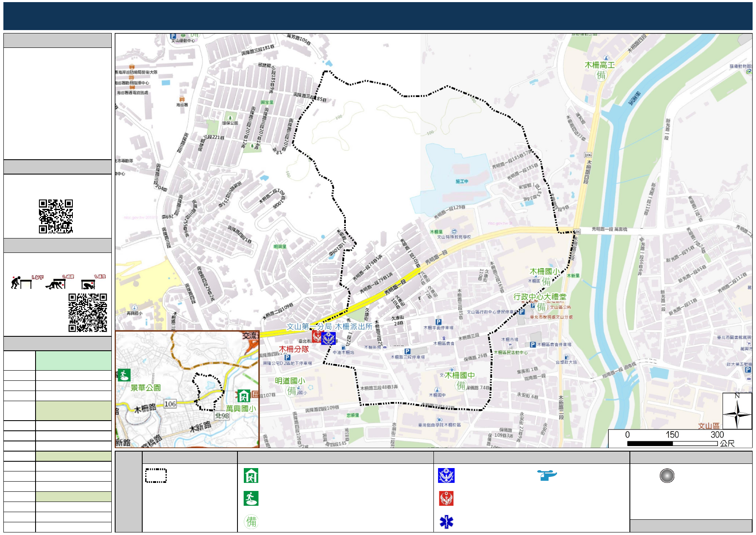
Task: Click the red fire station marker on map
Action: pyautogui.click(x=317, y=336)
